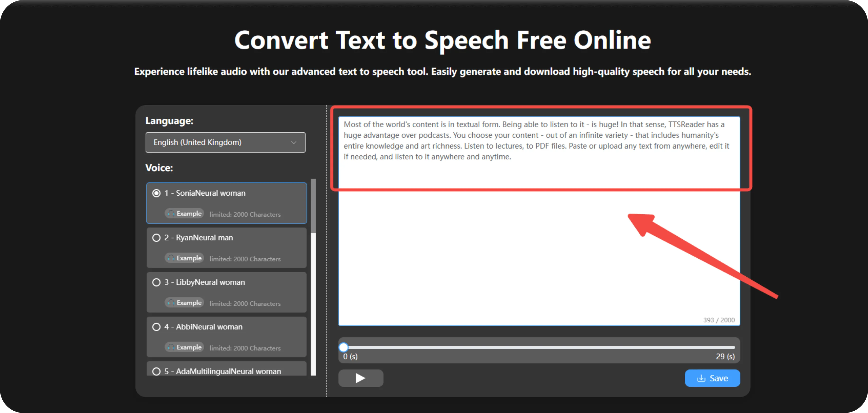This screenshot has height=413, width=868.
Task: Play Example for RyanNeural voice
Action: (184, 258)
